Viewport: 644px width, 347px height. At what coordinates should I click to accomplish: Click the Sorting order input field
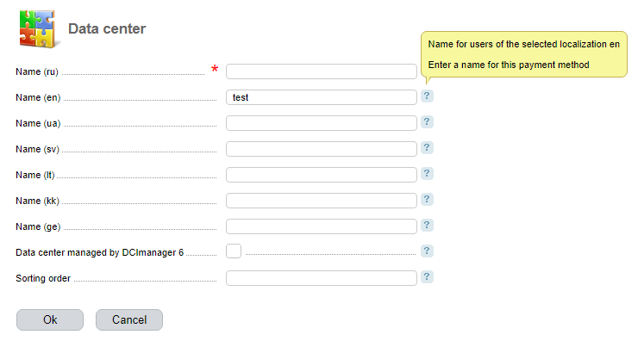point(321,278)
